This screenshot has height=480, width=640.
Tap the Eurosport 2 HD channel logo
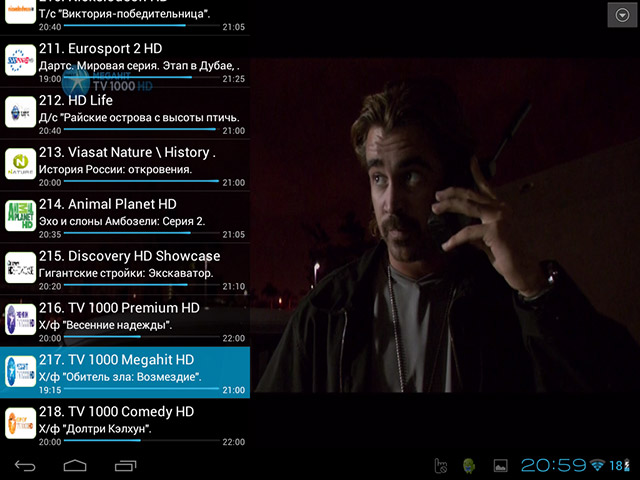click(x=20, y=62)
